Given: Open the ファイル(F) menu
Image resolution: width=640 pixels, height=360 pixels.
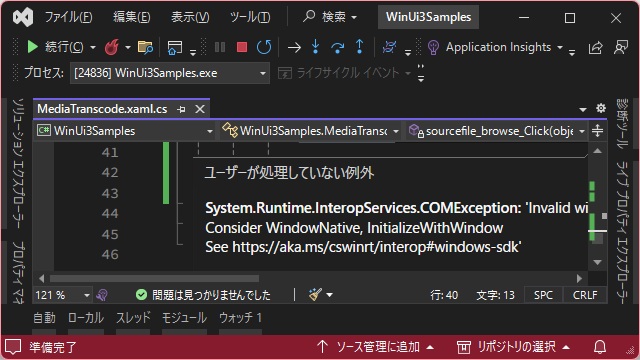Looking at the screenshot, I should point(69,17).
